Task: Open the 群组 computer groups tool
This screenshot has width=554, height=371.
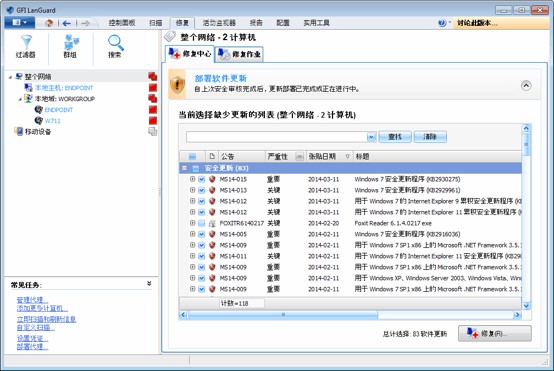Action: click(70, 46)
